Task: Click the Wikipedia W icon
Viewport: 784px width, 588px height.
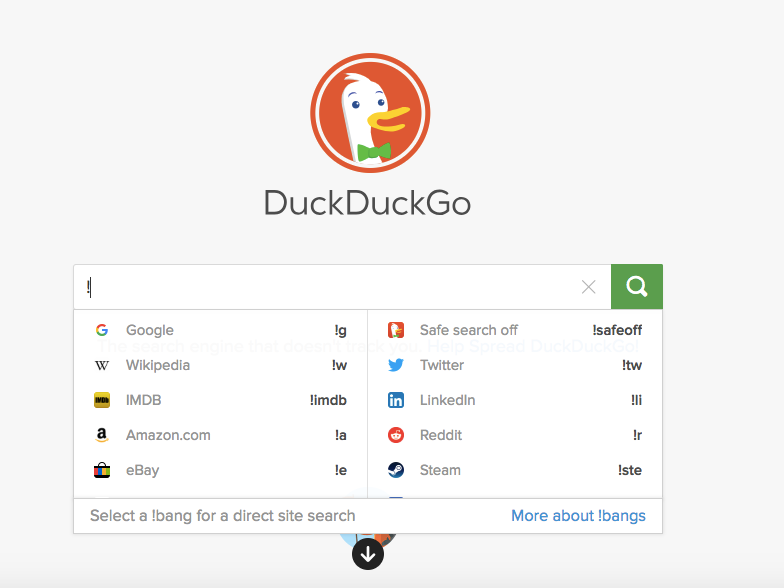Action: tap(102, 366)
